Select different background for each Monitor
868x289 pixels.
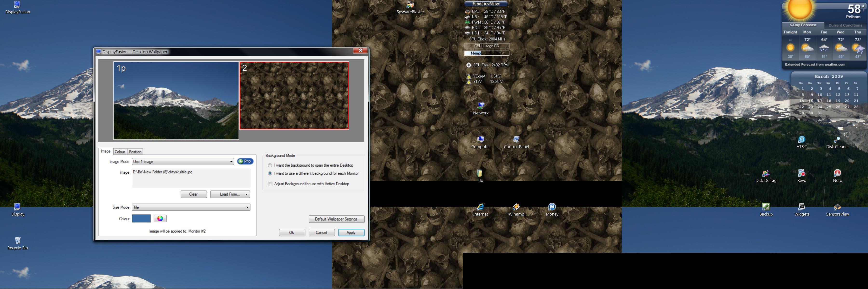pyautogui.click(x=270, y=174)
